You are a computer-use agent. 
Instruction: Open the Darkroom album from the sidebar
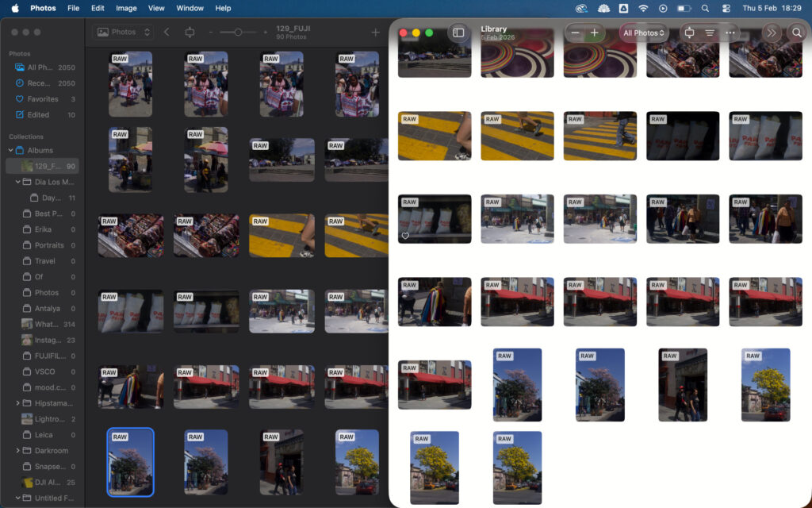click(x=43, y=450)
